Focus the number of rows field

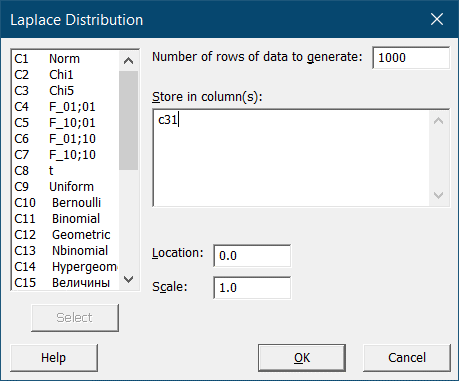coord(411,58)
